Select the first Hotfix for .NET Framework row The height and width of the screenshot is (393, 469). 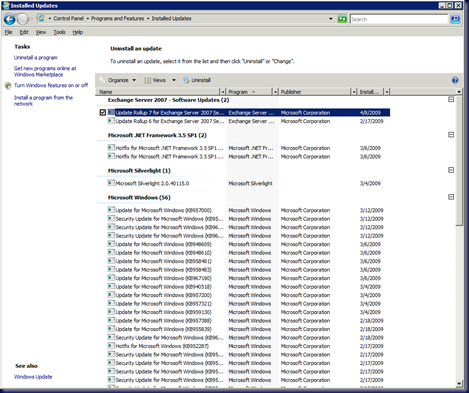248,148
